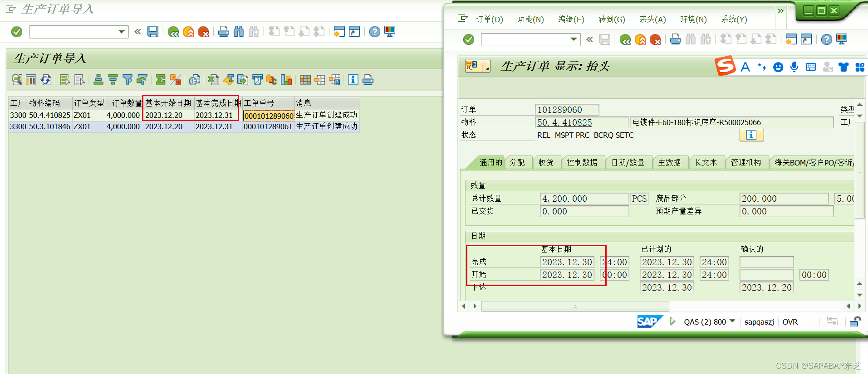Click the ALV Details magnifier icon
This screenshot has width=868, height=374.
[x=17, y=80]
